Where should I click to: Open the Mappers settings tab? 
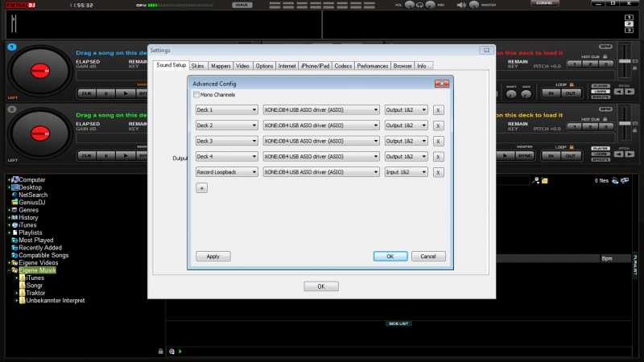coord(221,65)
